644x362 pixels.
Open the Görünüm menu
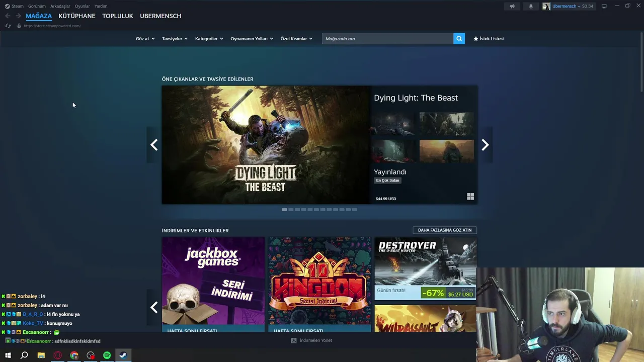click(37, 6)
